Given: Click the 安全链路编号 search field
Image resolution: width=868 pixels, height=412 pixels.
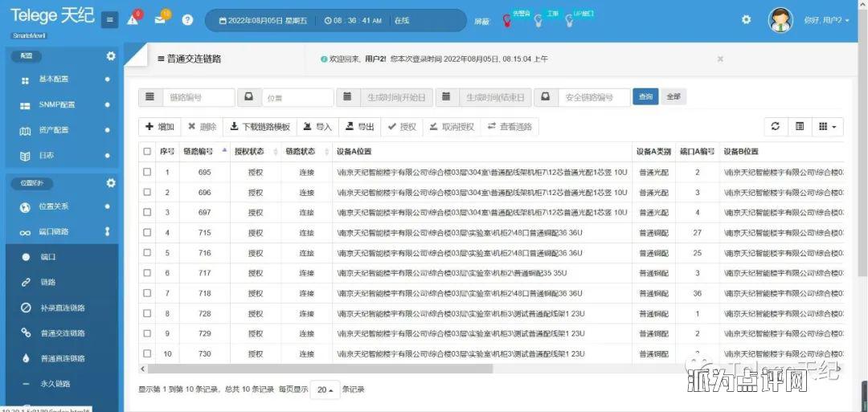Looking at the screenshot, I should [594, 97].
